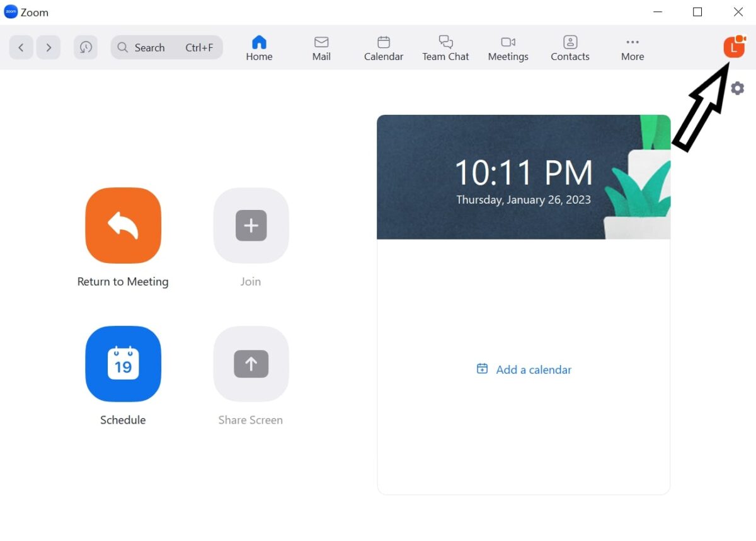Open the Contacts tab
This screenshot has width=756, height=541.
pyautogui.click(x=570, y=48)
